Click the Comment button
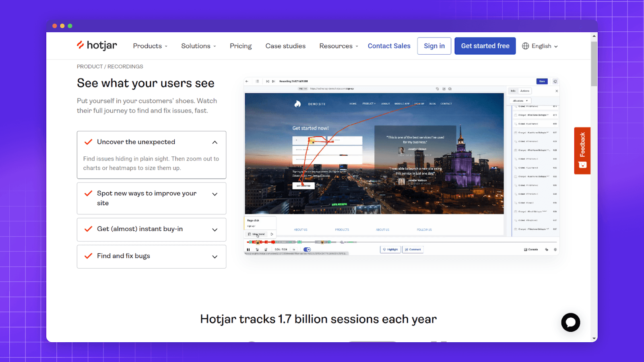 [413, 249]
